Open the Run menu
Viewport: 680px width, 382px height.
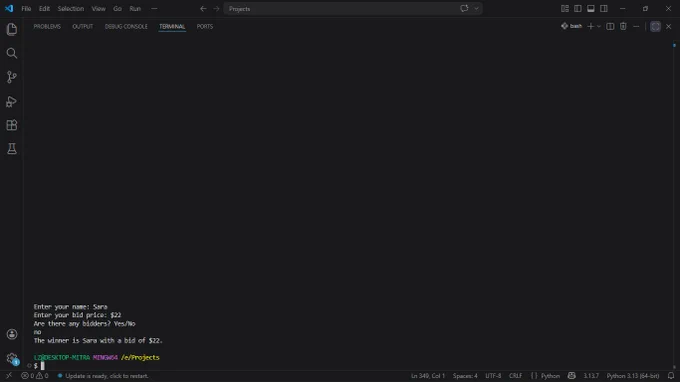coord(135,9)
